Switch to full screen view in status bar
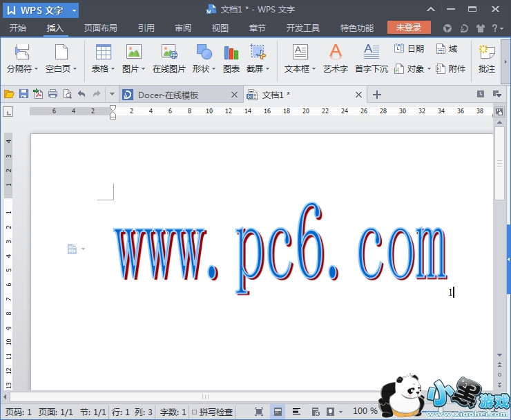 259,412
